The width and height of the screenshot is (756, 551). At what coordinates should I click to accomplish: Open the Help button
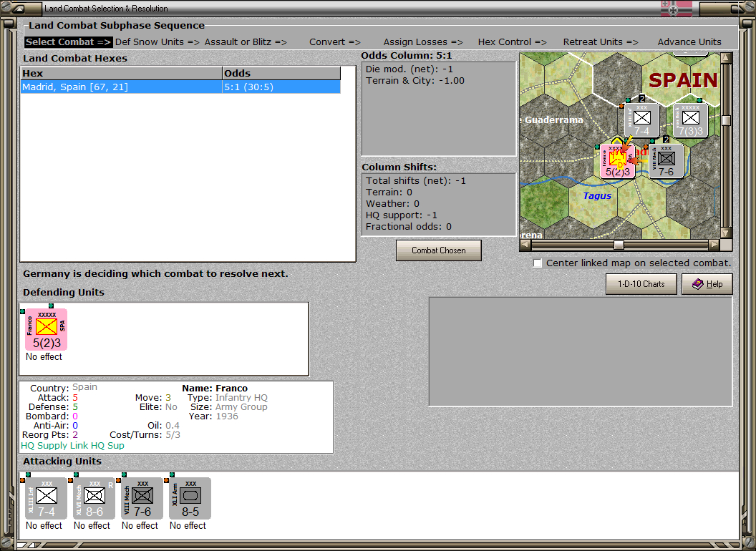707,284
